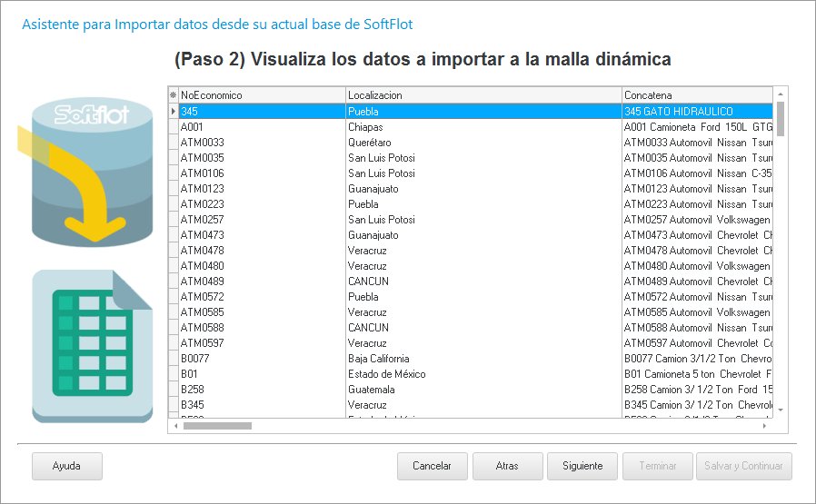The image size is (816, 504).
Task: Click the Concatena column header
Action: pyautogui.click(x=696, y=94)
